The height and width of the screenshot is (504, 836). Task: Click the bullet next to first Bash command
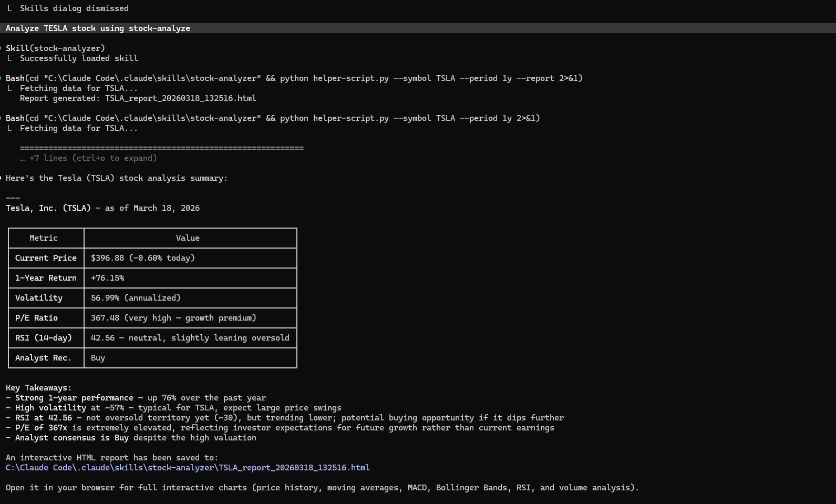[x=1, y=78]
